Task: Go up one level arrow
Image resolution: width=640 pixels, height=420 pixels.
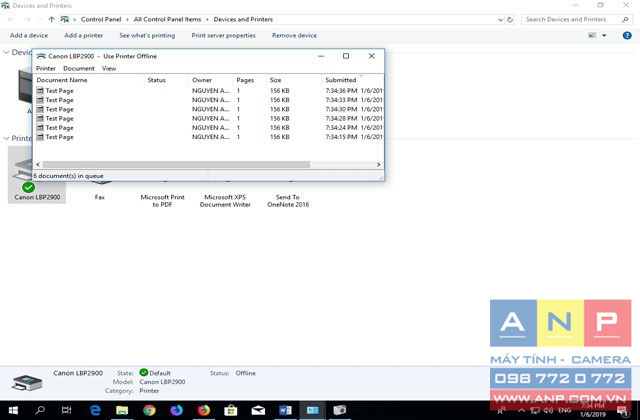Action: (51, 20)
